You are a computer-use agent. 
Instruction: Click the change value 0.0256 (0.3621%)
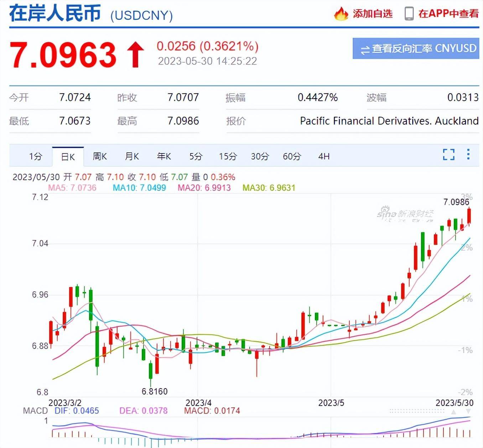click(x=208, y=46)
